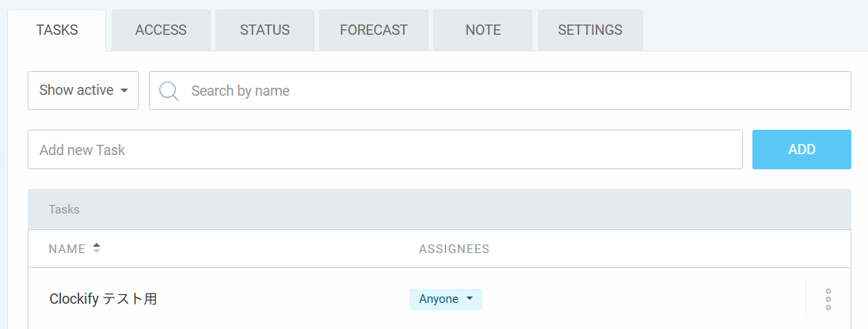Click the caret arrow on Anyone tag
Viewport: 868px width, 329px height.
tap(470, 299)
